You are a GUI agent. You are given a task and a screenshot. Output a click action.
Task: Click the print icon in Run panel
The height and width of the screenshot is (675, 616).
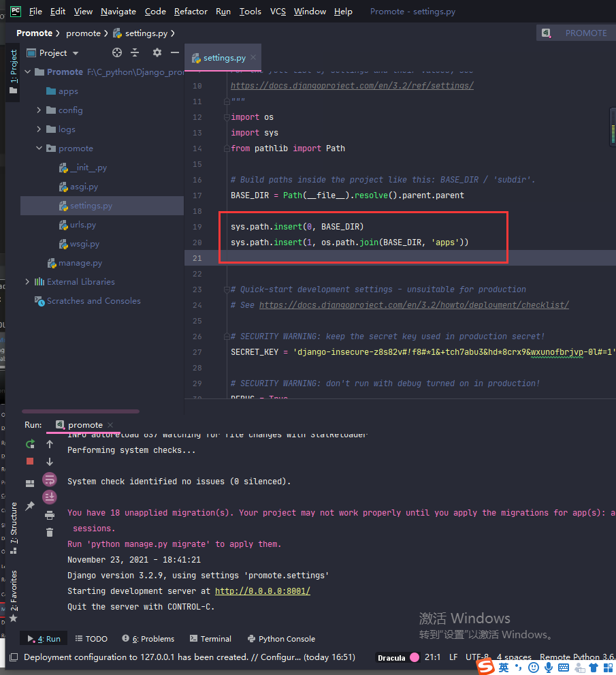[50, 515]
